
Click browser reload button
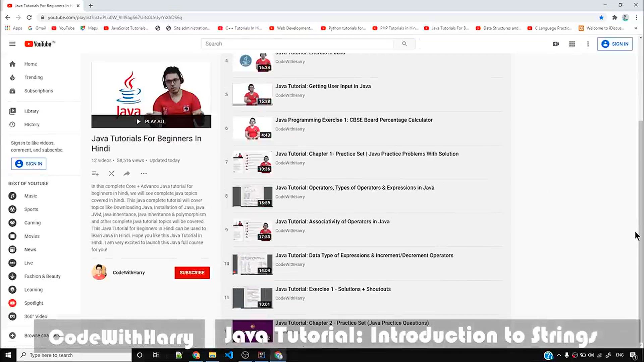(29, 17)
